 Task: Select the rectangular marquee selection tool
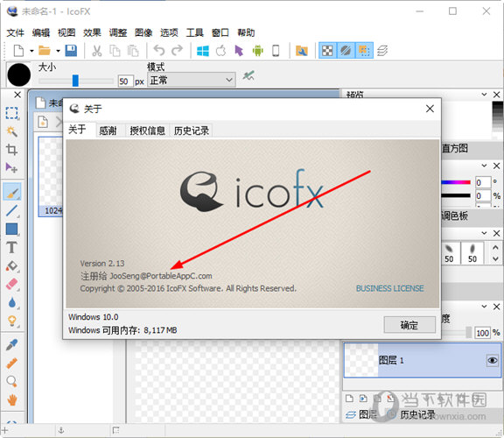pyautogui.click(x=12, y=113)
